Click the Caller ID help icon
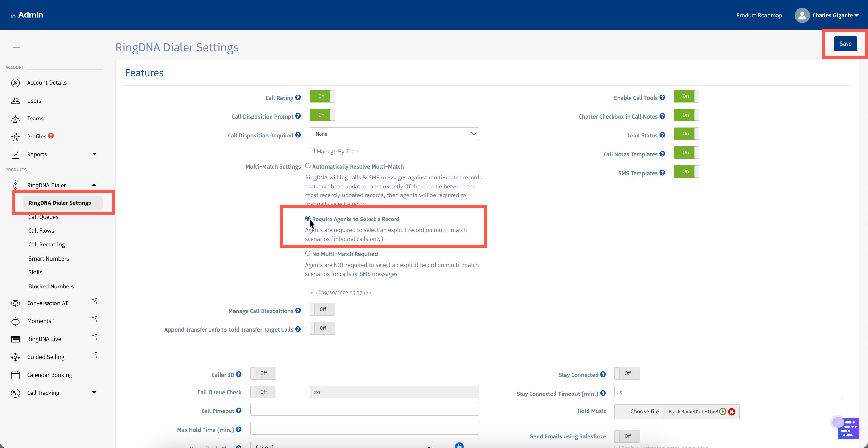 pyautogui.click(x=238, y=374)
